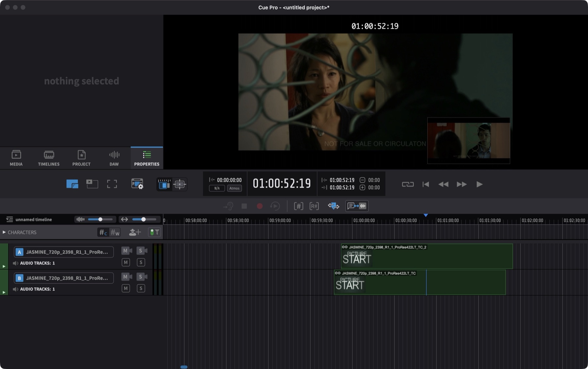
Task: Click the 00:00:00:00 start offset field
Action: pyautogui.click(x=229, y=180)
